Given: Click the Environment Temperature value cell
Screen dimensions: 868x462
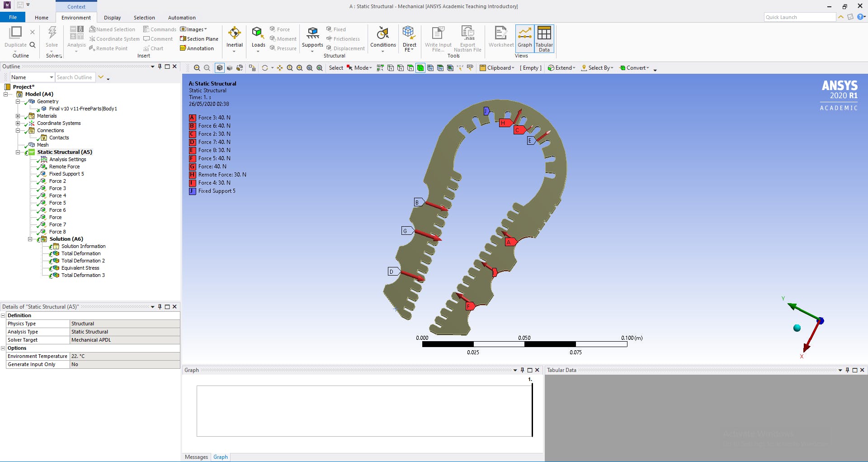Looking at the screenshot, I should [x=125, y=356].
